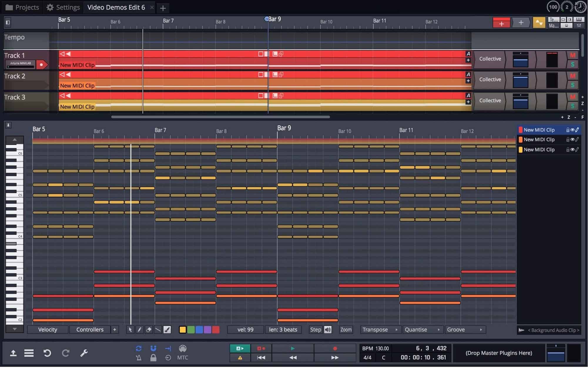Click the wrench tools icon
This screenshot has width=588, height=368.
coord(84,353)
